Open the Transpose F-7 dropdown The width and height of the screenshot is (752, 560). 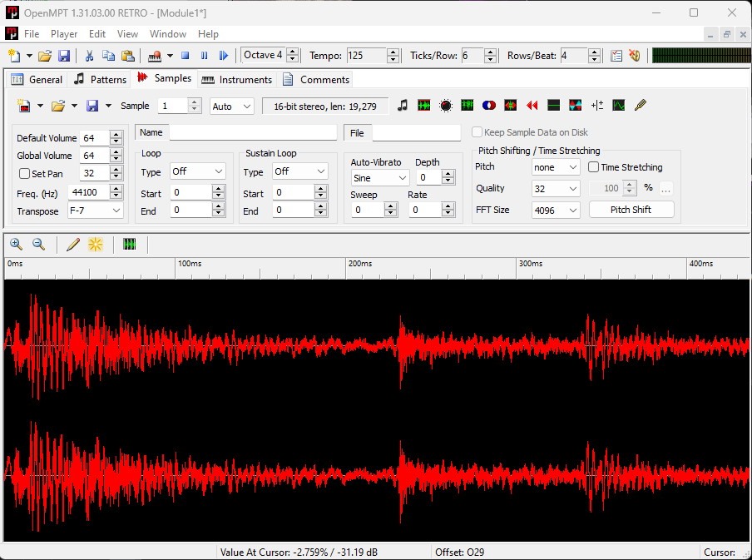[95, 211]
